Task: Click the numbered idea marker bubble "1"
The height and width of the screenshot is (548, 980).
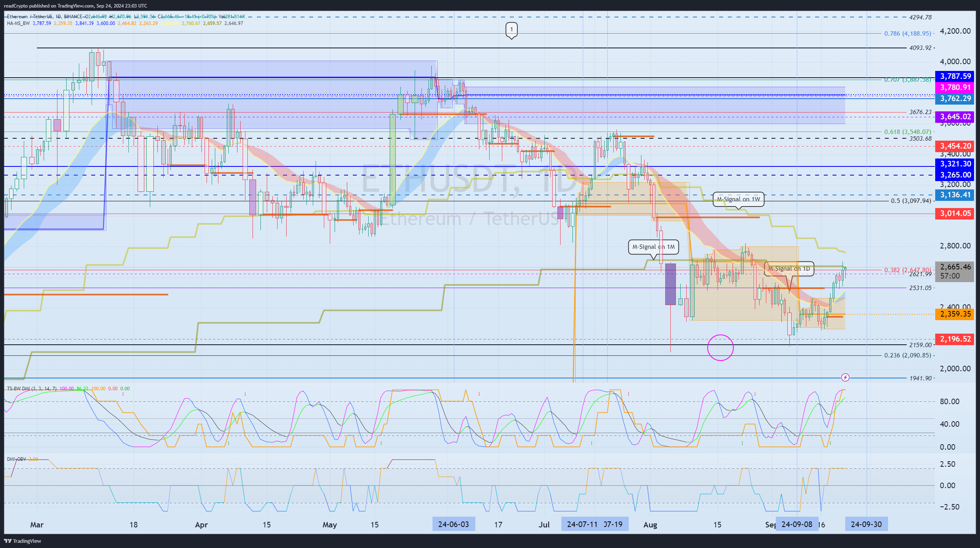Action: click(x=511, y=30)
